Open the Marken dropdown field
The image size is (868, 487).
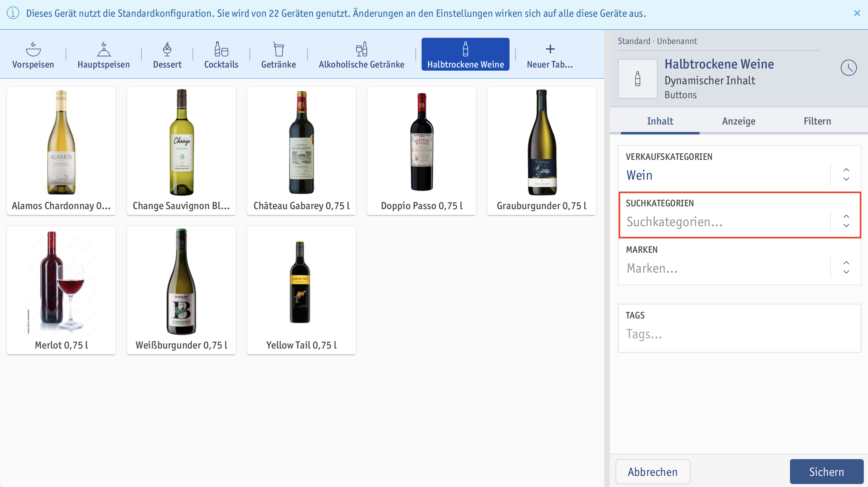739,261
